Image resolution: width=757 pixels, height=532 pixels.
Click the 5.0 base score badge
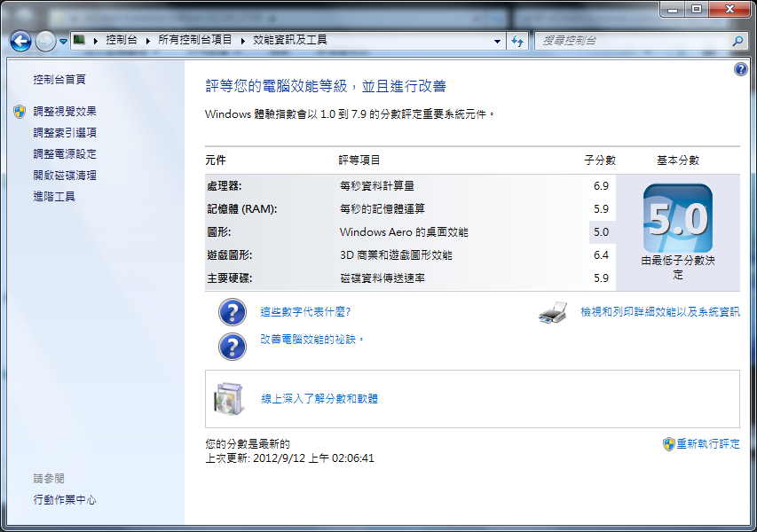(678, 218)
